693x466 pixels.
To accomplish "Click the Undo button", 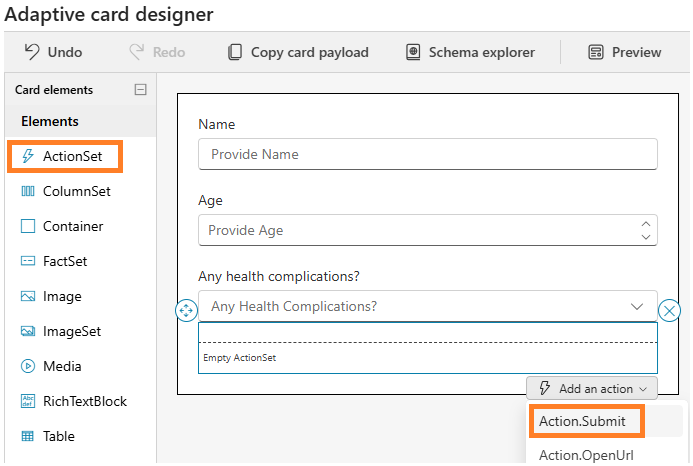I will 53,52.
